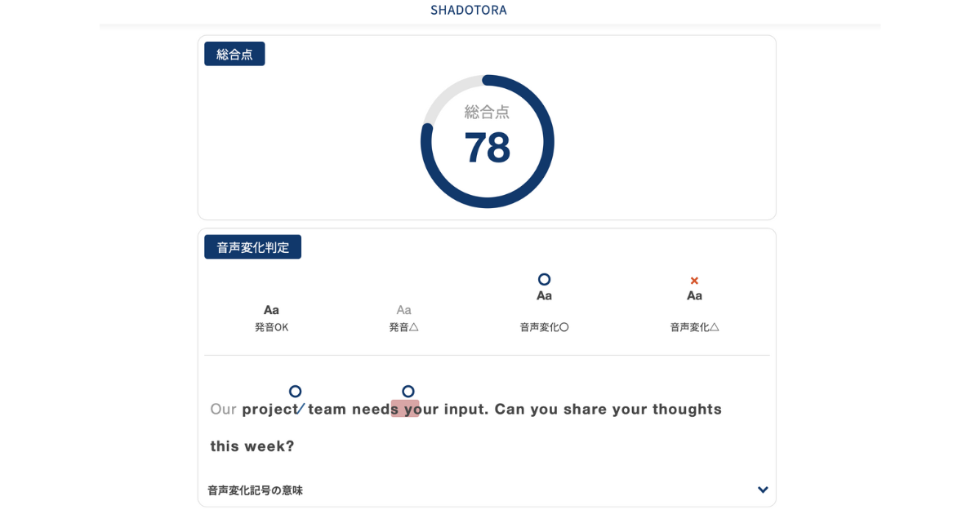Screen dimensions: 980x514
Task: Click the gray Aa sample above 発音△
Action: pyautogui.click(x=403, y=310)
